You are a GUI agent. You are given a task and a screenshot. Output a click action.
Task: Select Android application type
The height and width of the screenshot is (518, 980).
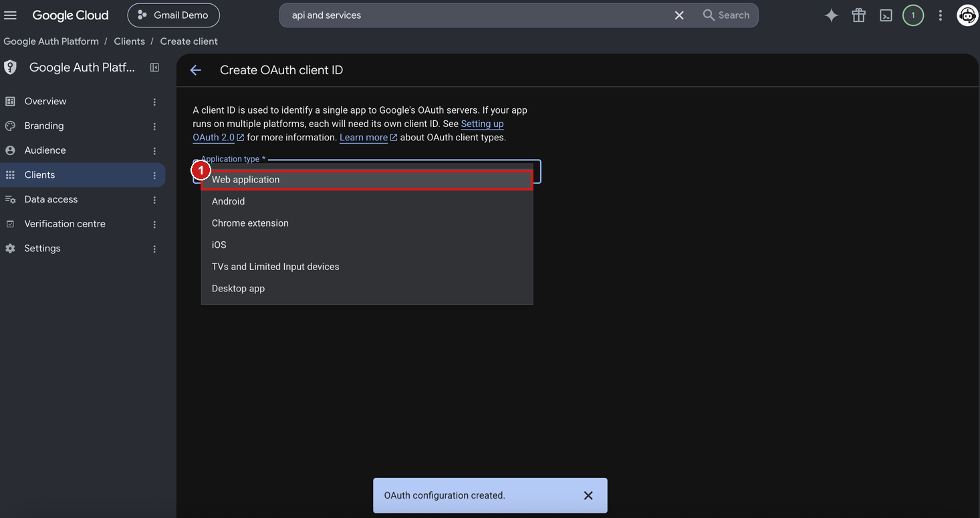(367, 201)
